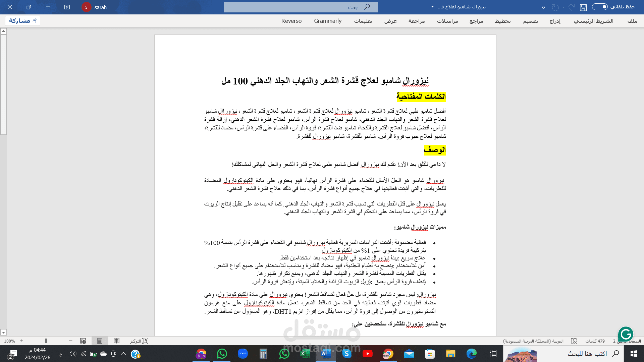Open Excel from taskbar
The width and height of the screenshot is (644, 362).
(x=305, y=354)
